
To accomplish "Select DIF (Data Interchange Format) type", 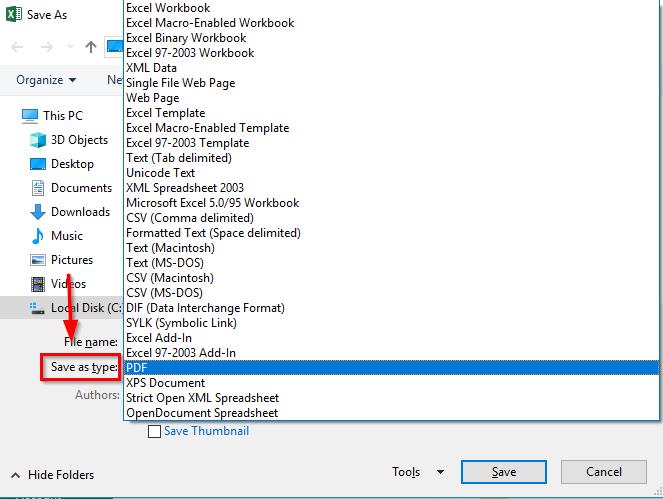I will click(392, 308).
